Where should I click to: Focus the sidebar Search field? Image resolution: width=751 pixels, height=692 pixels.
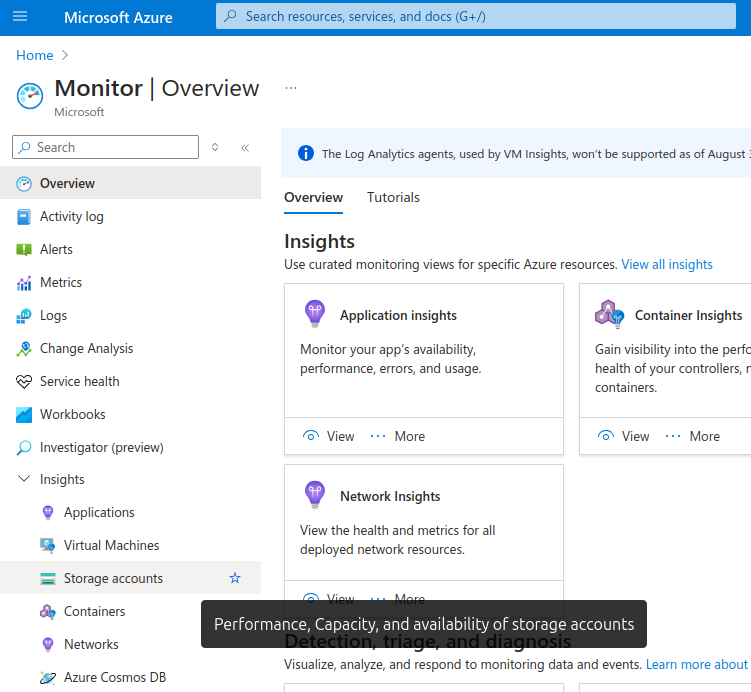105,147
